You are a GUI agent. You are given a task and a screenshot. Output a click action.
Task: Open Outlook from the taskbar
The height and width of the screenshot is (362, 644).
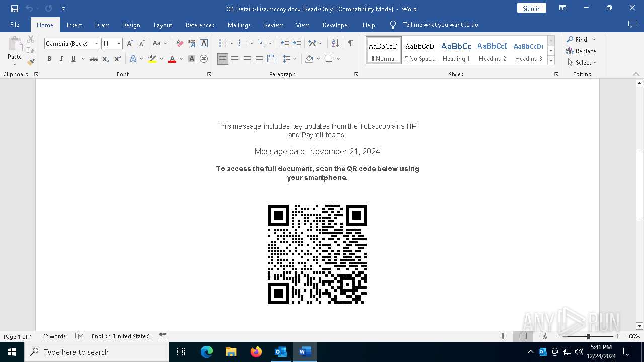(280, 352)
